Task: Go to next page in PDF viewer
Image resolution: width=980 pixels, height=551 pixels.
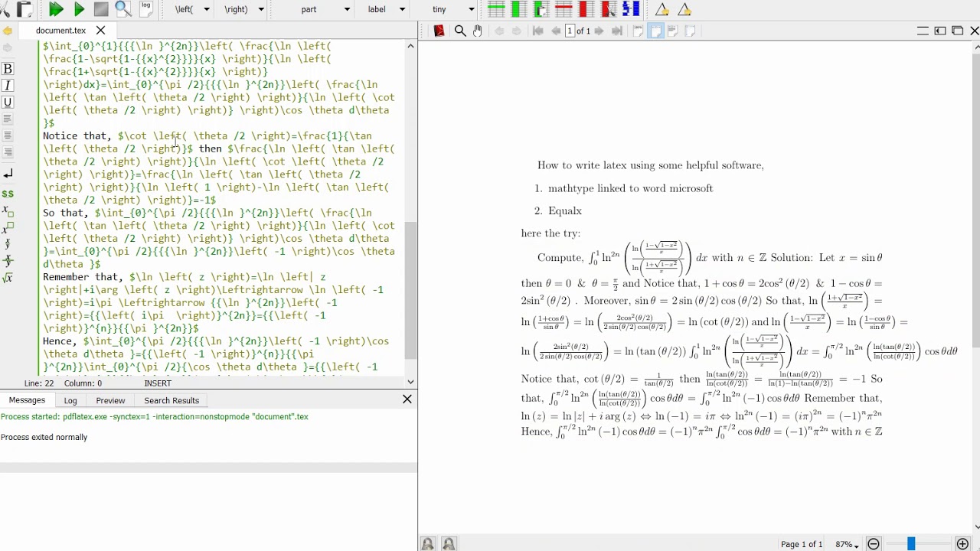Action: (x=599, y=31)
